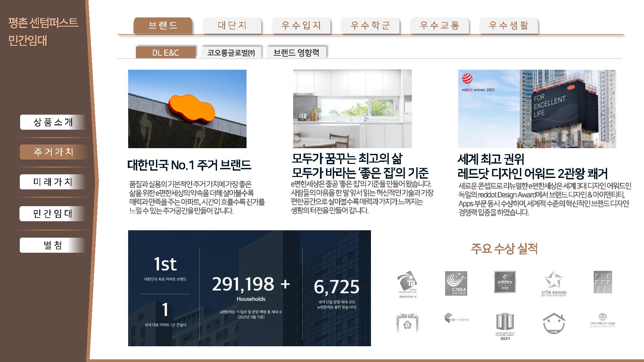Click the 평촌 센텀퍼스트 민간임대 title
Image resolution: width=644 pixels, height=362 pixels.
tap(43, 32)
